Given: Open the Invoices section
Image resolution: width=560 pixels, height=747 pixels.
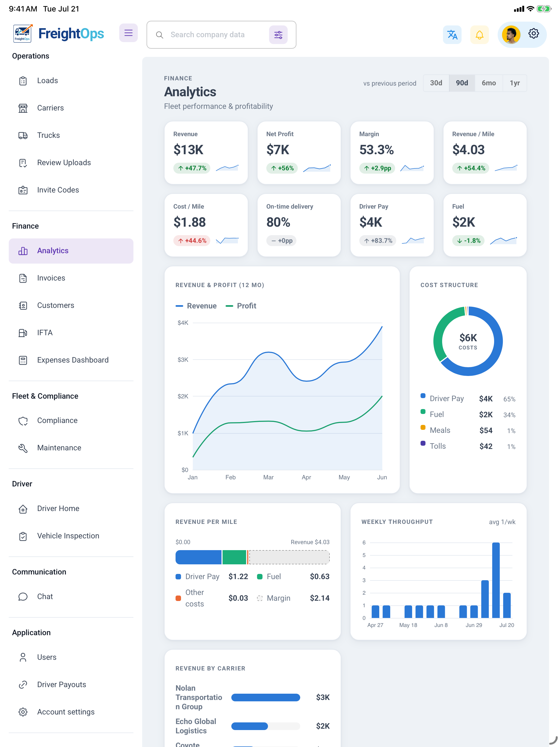Looking at the screenshot, I should (71, 278).
